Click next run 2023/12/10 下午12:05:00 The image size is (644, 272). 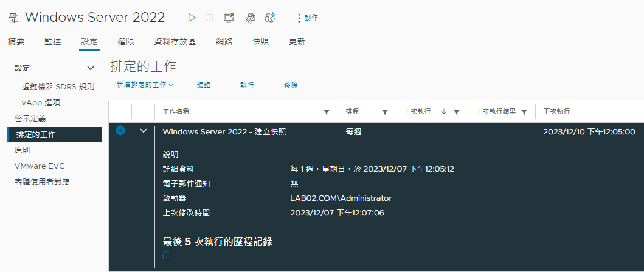coord(589,132)
